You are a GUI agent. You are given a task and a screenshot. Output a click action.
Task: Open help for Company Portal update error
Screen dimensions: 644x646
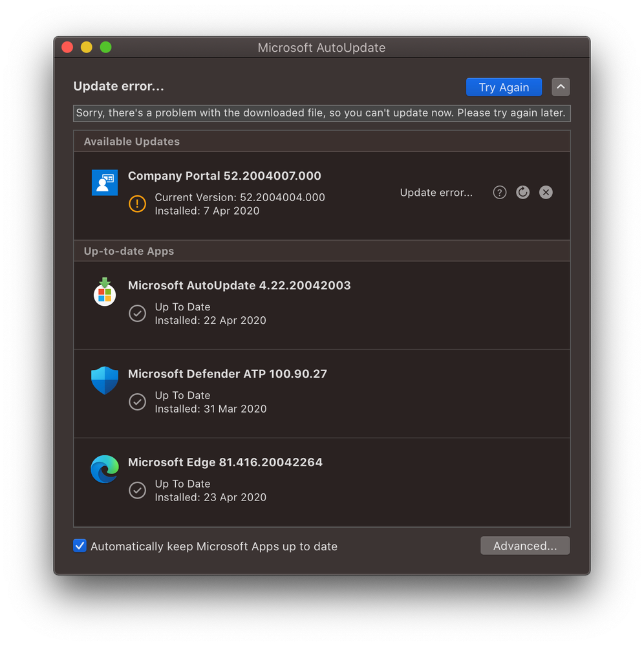499,193
